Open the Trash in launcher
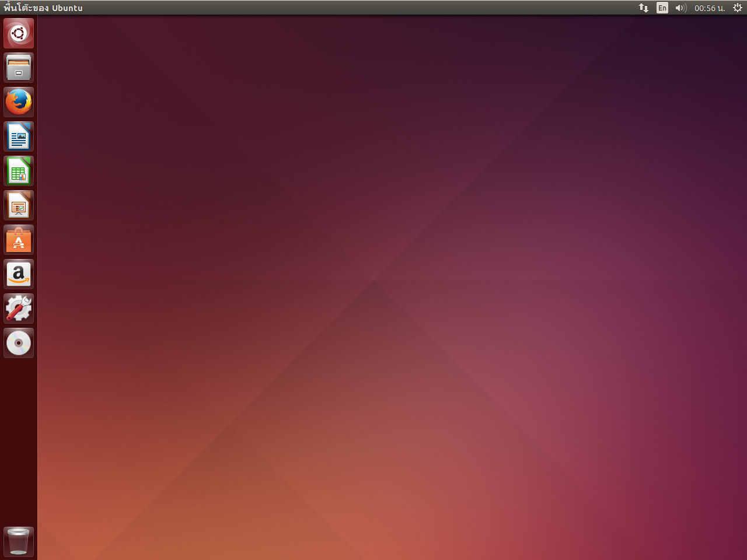747x560 pixels. [x=19, y=541]
